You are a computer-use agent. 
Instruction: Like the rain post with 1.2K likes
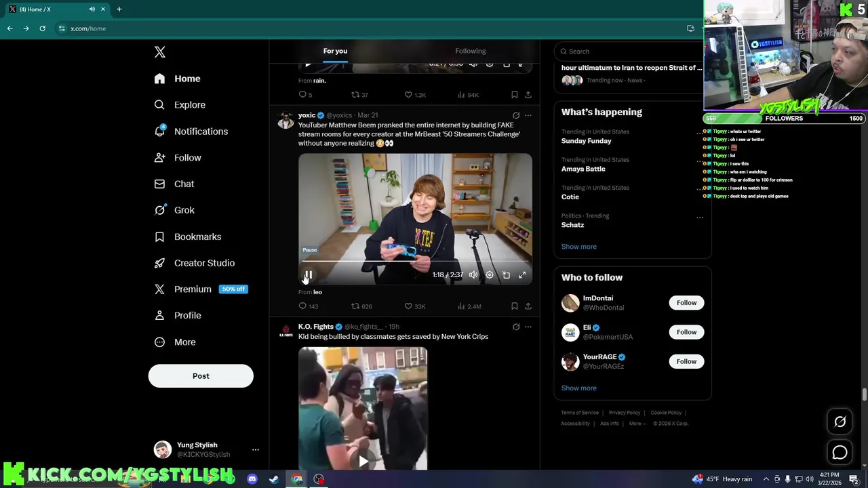(x=415, y=95)
